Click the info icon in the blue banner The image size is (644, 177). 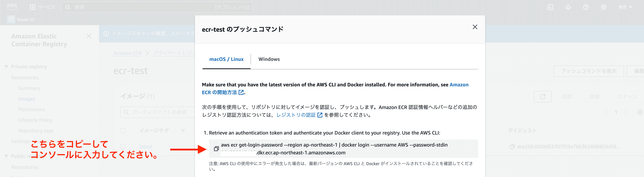point(106,33)
